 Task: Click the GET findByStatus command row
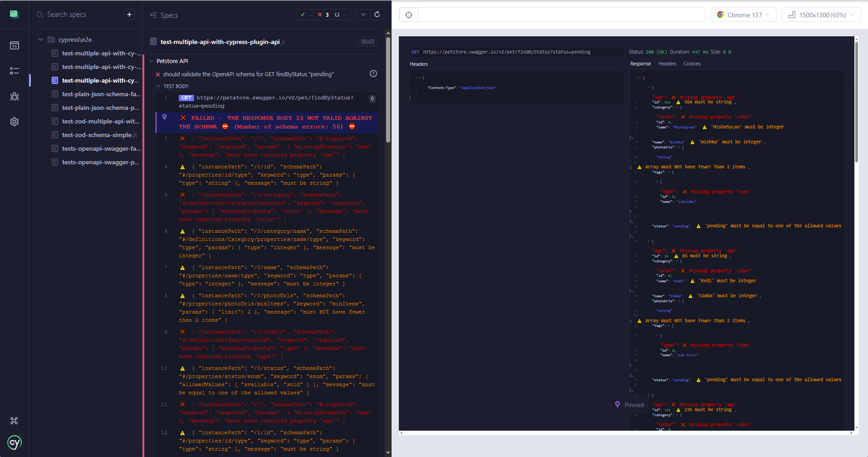[x=266, y=102]
